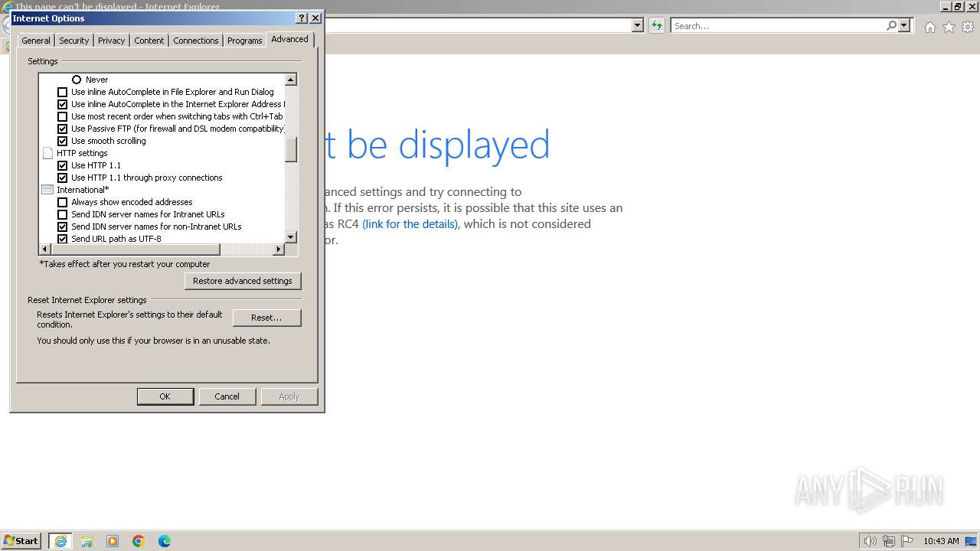The width and height of the screenshot is (980, 551).
Task: Disable Use smooth scrolling
Action: [x=63, y=141]
